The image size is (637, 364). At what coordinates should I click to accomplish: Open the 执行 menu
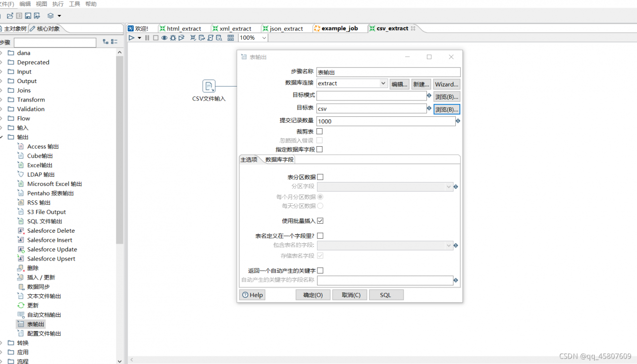[x=58, y=4]
